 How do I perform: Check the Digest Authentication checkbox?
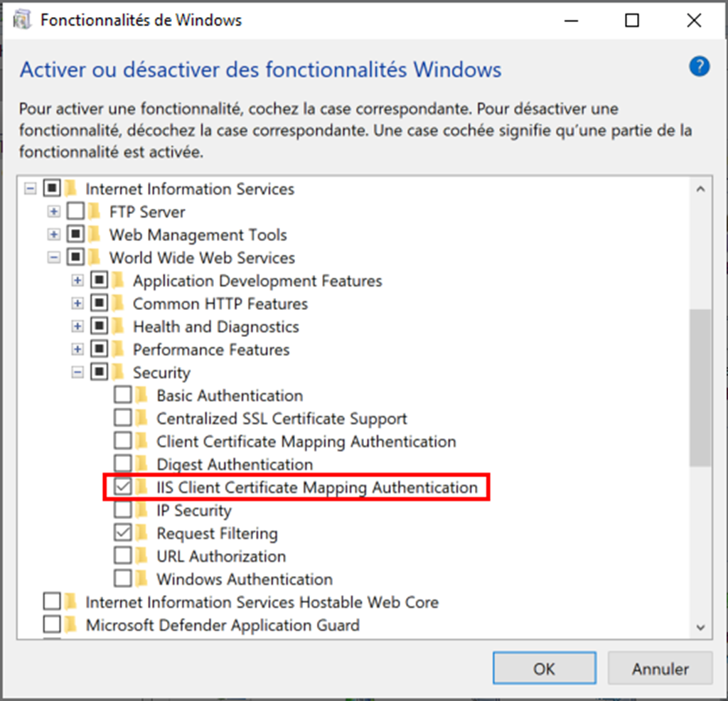pos(122,464)
